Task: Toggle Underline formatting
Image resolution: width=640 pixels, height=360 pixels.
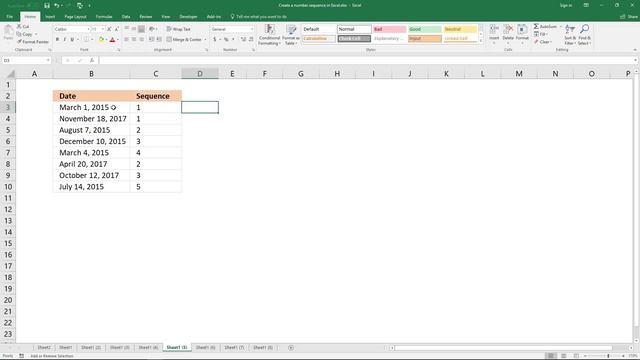Action: pyautogui.click(x=72, y=40)
